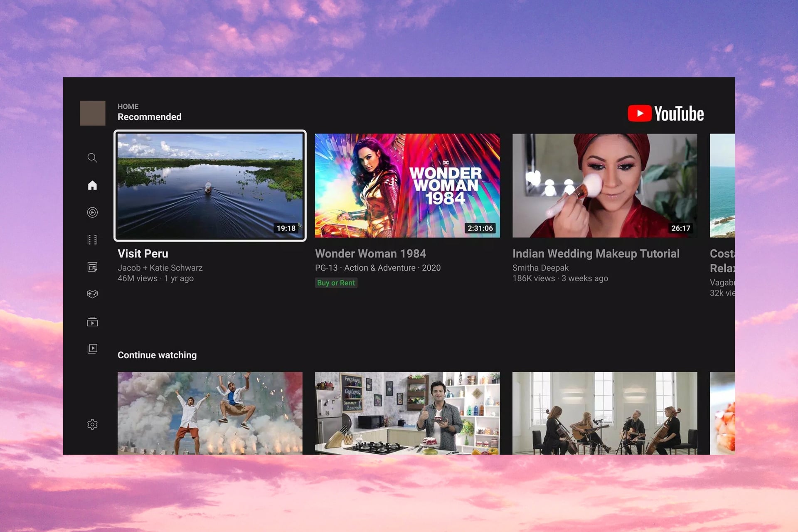
Task: Select the Indian Wedding Makeup Tutorial title
Action: tap(596, 254)
